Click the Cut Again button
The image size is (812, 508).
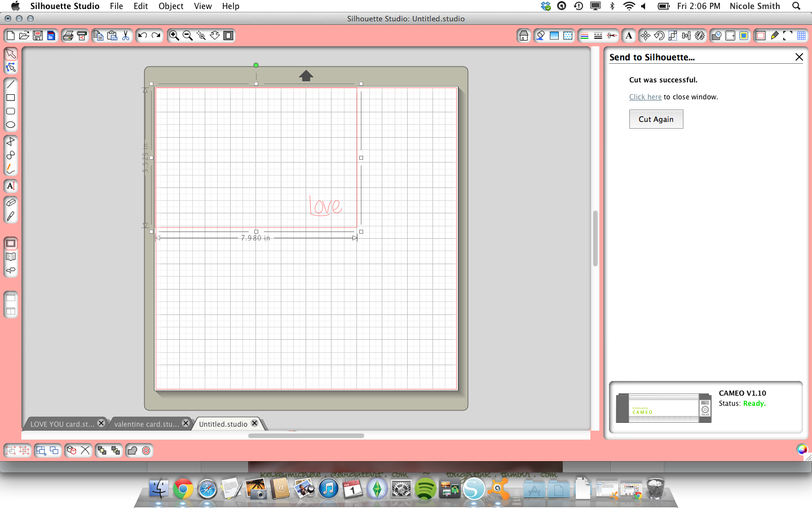coord(656,119)
